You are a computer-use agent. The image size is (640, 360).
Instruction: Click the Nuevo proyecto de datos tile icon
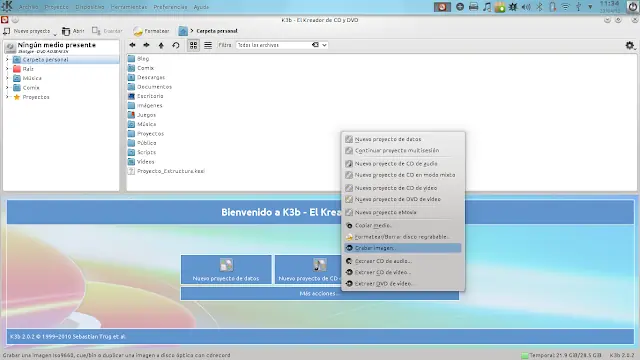(226, 265)
